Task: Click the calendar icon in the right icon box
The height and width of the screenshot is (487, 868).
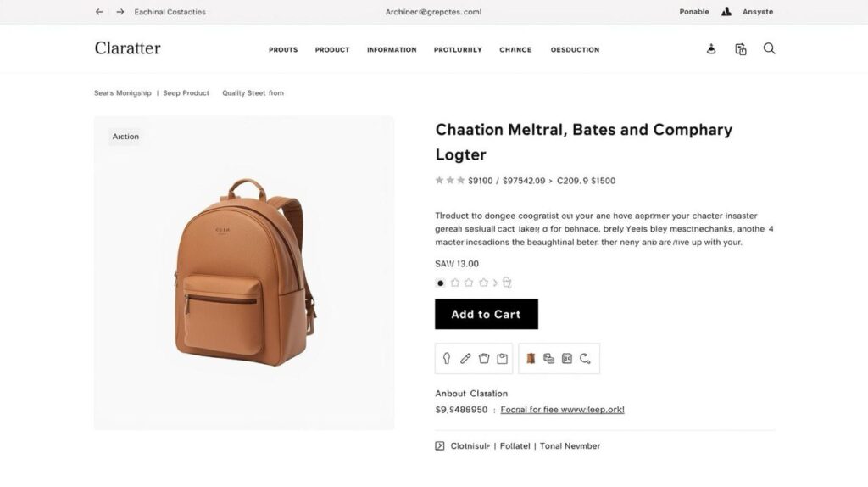Action: tap(567, 359)
